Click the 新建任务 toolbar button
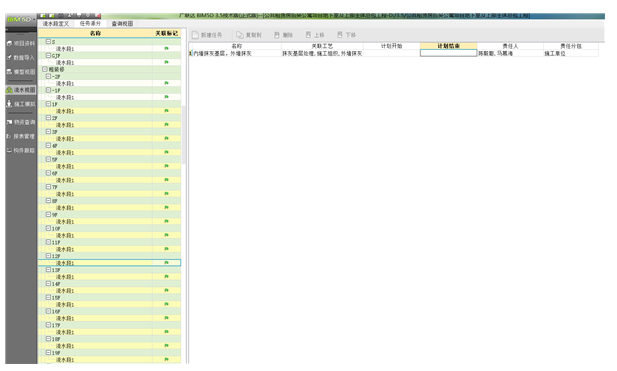The width and height of the screenshot is (617, 371). [207, 35]
